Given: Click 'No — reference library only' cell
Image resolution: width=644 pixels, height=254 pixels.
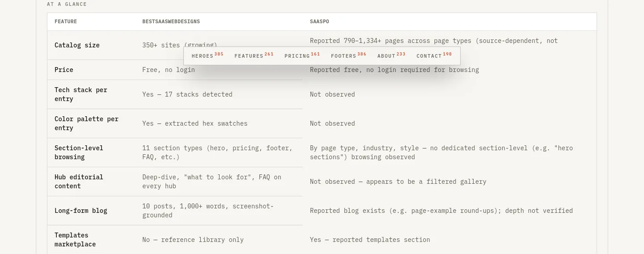Looking at the screenshot, I should 193,240.
